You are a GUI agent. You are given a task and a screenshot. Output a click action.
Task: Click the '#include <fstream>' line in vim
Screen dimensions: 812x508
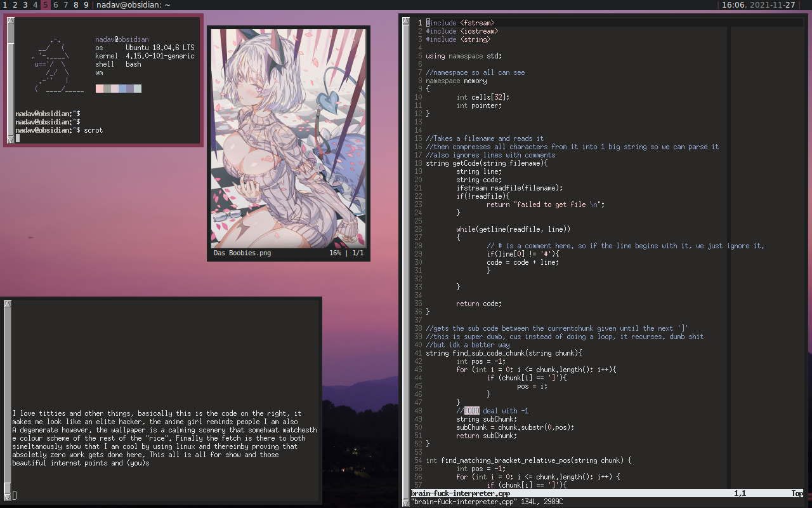[x=460, y=23]
